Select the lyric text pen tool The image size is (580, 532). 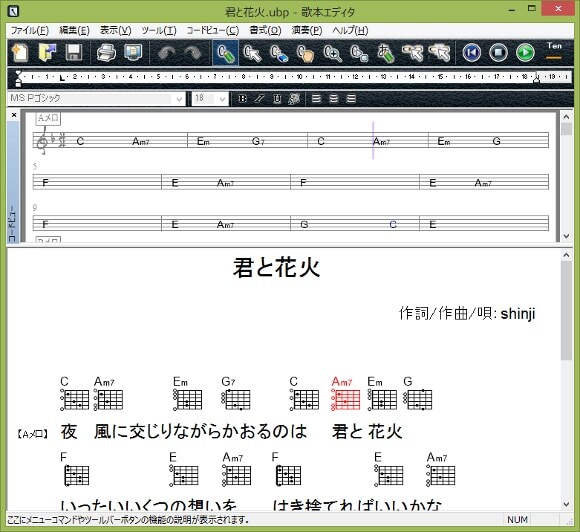click(x=385, y=53)
